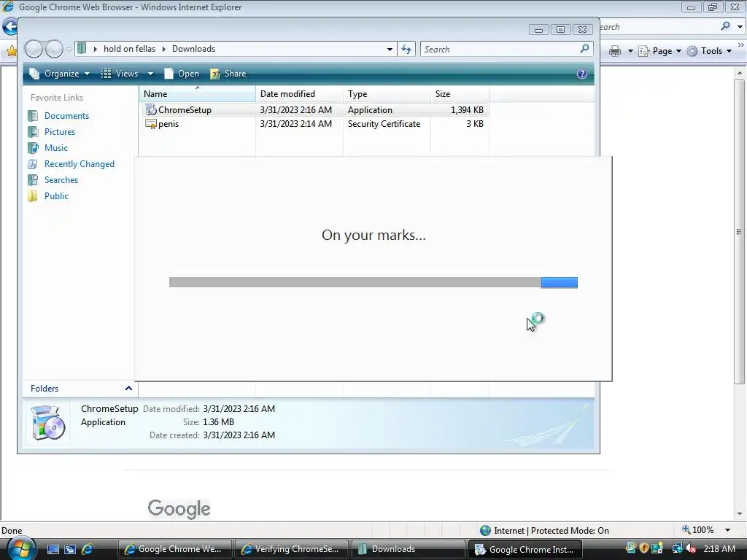
Task: Expand the address bar history dropdown
Action: coord(390,50)
